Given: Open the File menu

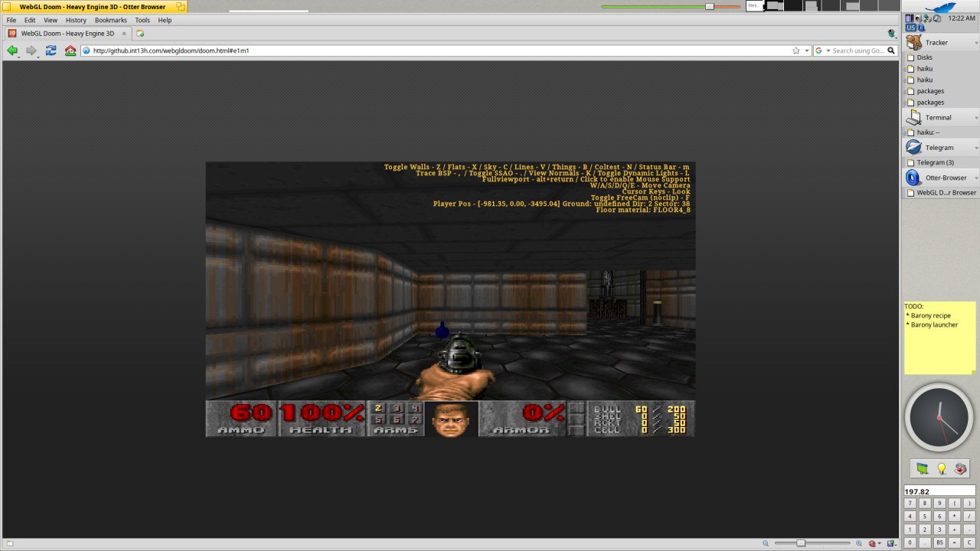Looking at the screenshot, I should [11, 20].
